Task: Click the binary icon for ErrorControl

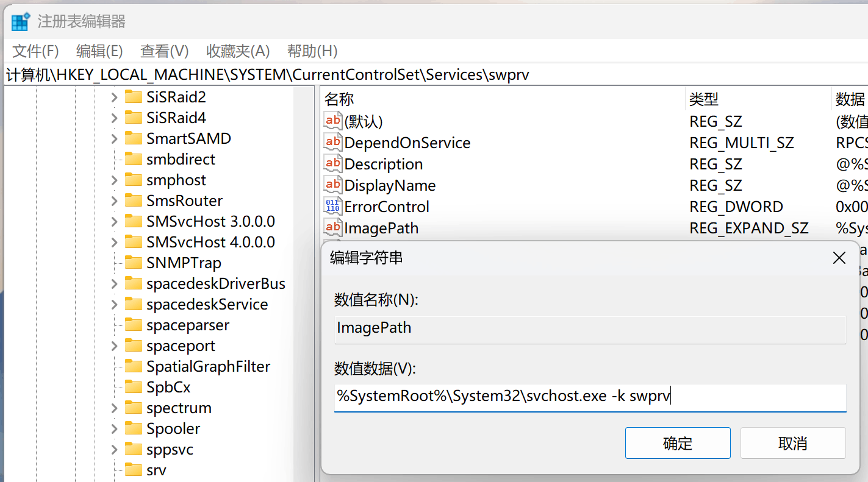Action: pos(333,207)
